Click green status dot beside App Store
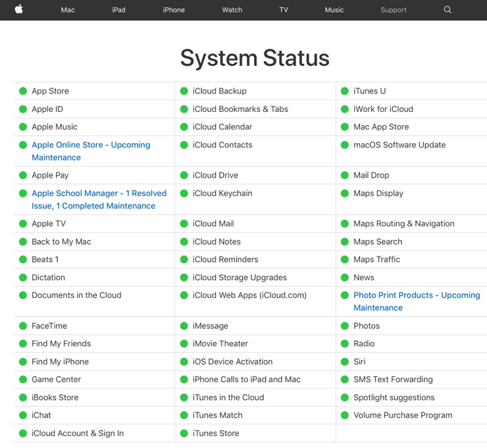 (23, 91)
